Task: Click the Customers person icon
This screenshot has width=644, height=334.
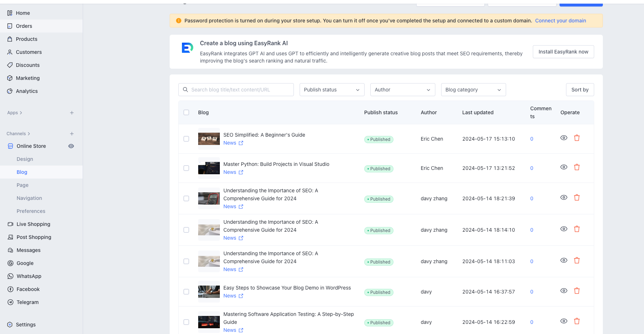Action: pyautogui.click(x=10, y=52)
